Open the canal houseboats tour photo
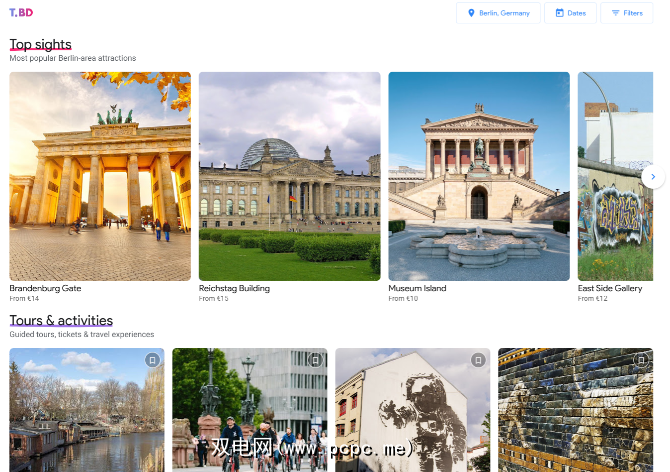The height and width of the screenshot is (472, 670). [x=87, y=410]
